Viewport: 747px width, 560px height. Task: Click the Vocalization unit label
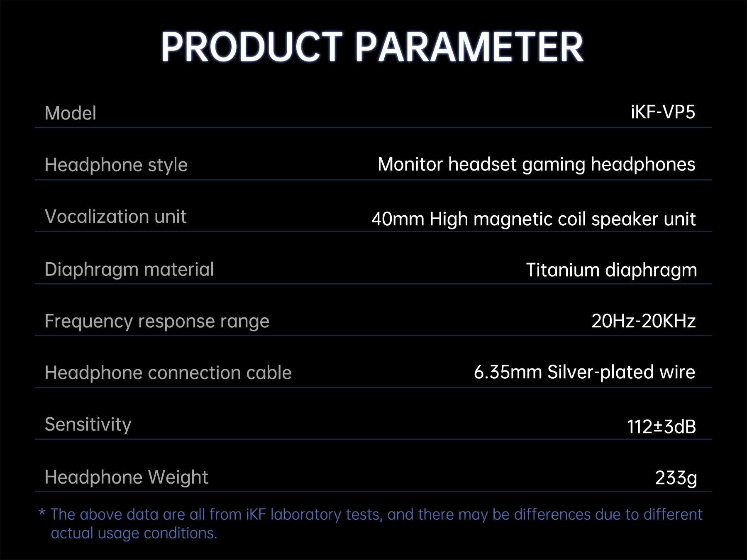(115, 217)
